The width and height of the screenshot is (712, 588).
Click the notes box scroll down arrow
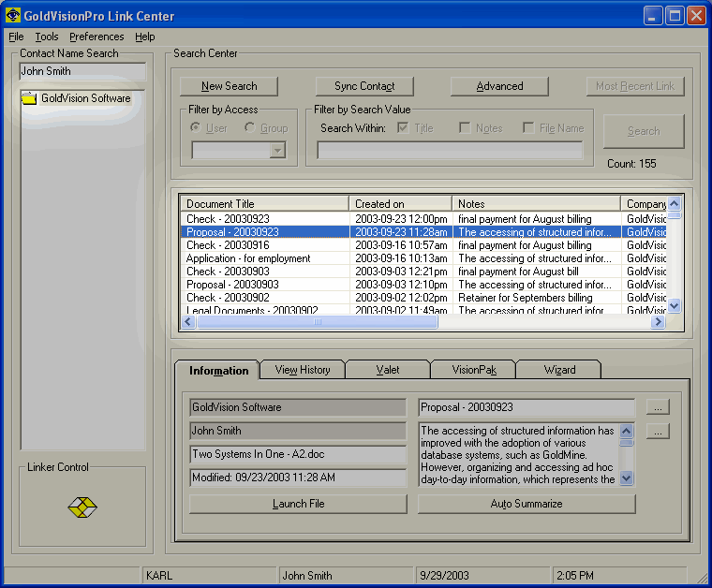coord(626,478)
